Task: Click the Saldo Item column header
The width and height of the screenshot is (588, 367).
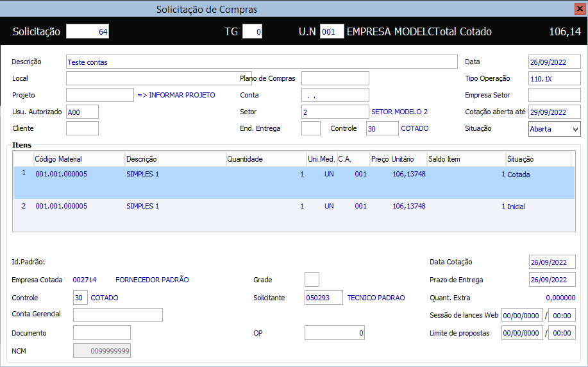Action: 466,159
